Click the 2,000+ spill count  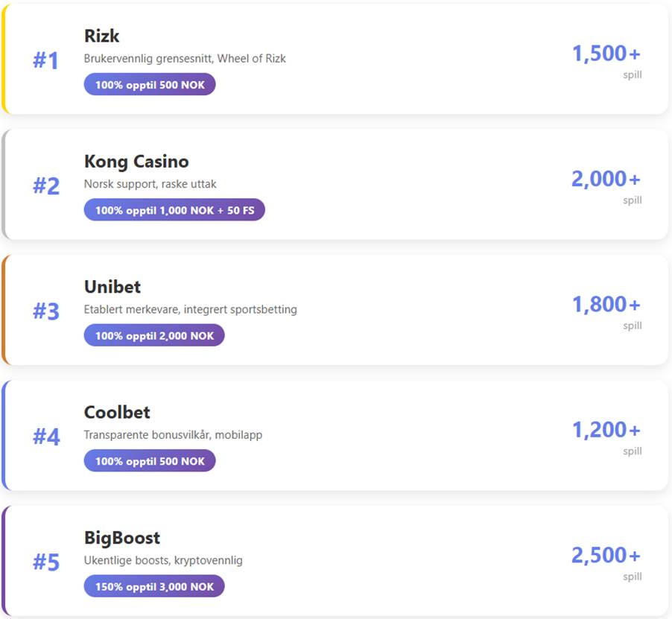coord(606,179)
